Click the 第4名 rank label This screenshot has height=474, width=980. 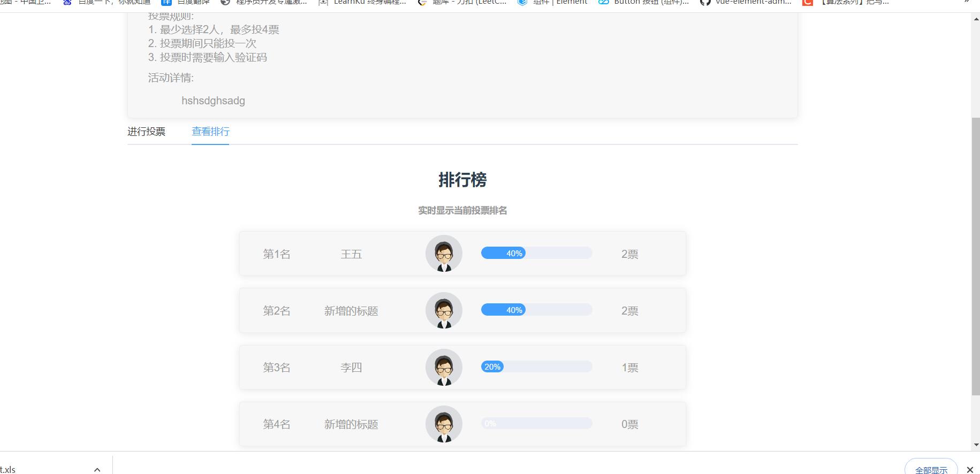pos(277,424)
